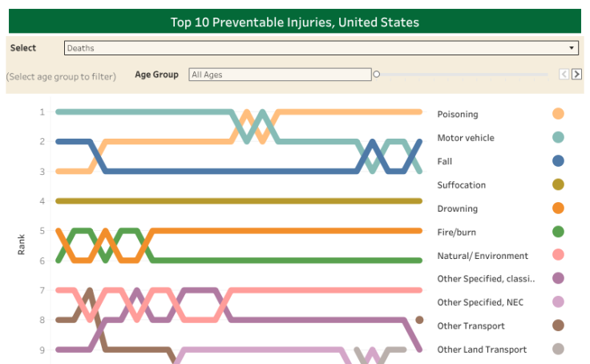Click the previous age group arrow
Viewport: 590px width, 364px height.
tap(564, 75)
